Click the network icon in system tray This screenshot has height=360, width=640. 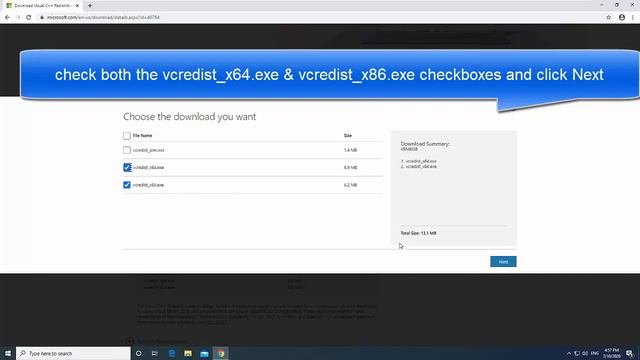[x=577, y=353]
